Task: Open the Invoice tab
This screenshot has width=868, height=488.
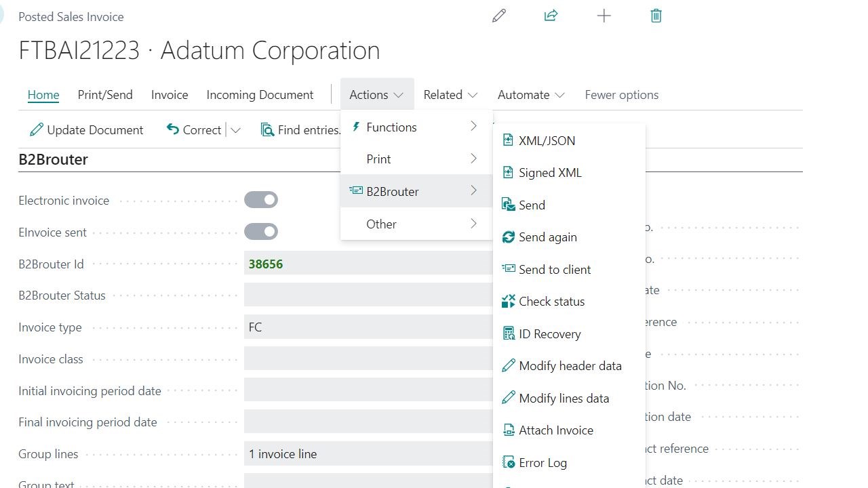Action: point(170,95)
